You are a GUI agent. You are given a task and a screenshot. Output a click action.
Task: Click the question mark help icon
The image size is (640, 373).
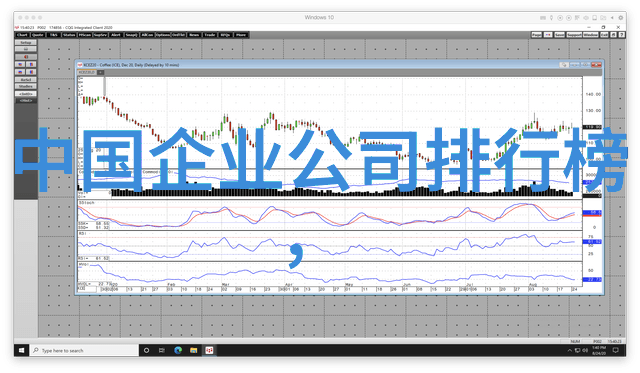coord(622,35)
